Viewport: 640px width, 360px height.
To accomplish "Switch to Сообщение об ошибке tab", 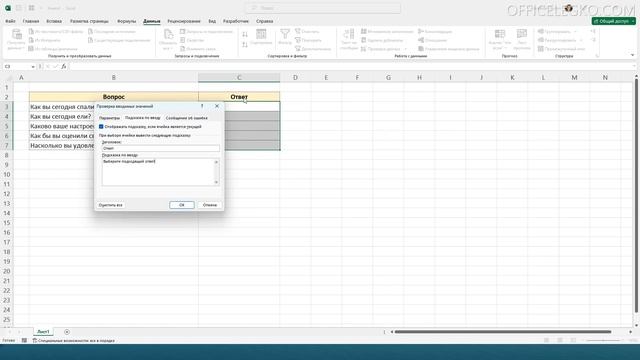I will (x=187, y=118).
